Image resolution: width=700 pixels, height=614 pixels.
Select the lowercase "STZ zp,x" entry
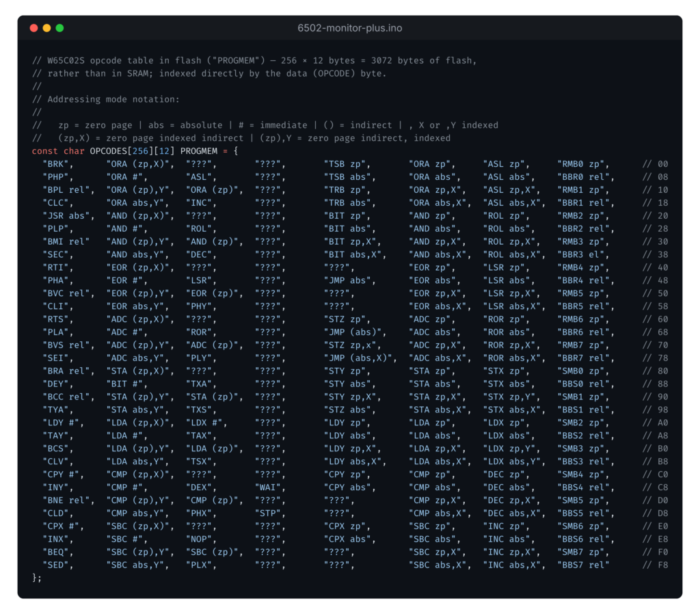tap(349, 345)
